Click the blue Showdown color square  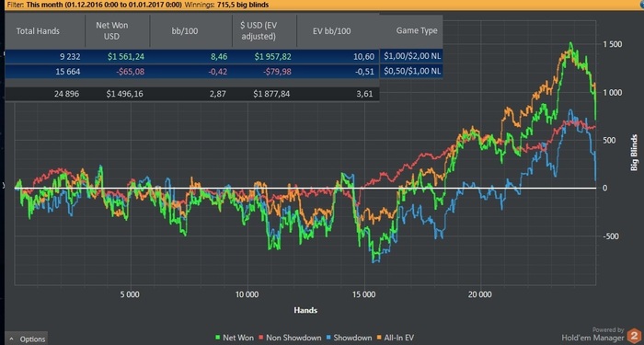coord(328,338)
